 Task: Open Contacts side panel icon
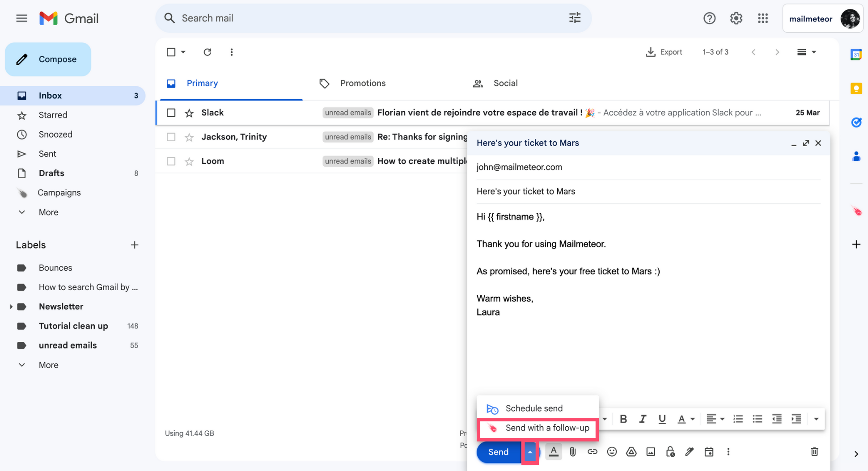click(856, 156)
